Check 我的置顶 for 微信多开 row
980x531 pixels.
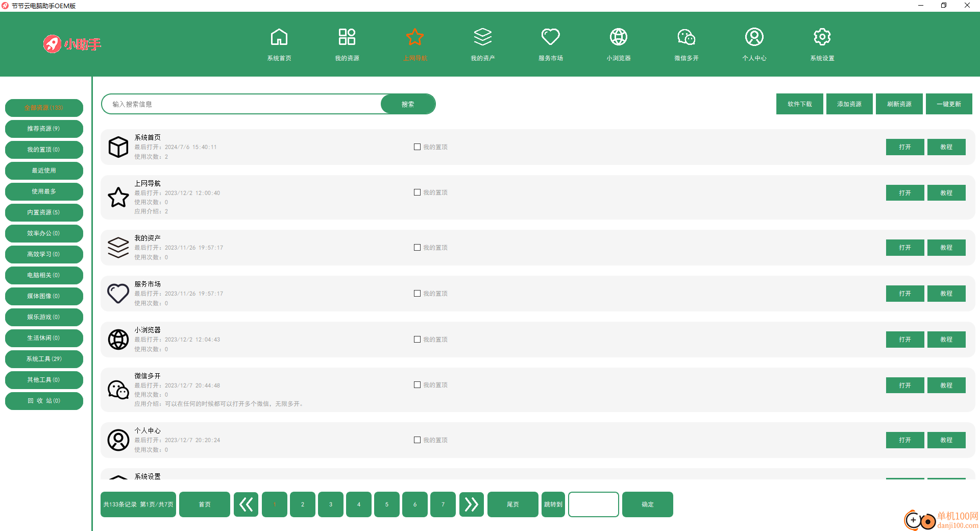(417, 385)
